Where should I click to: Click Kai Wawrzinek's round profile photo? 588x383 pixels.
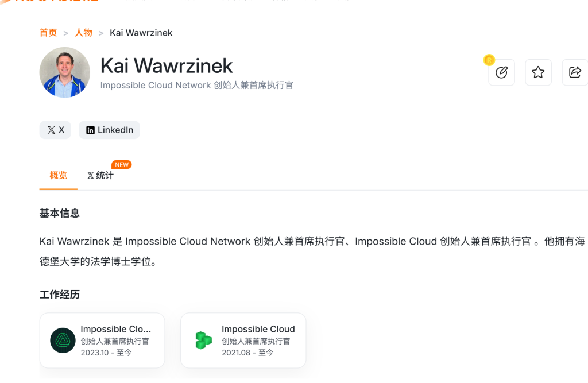[65, 72]
